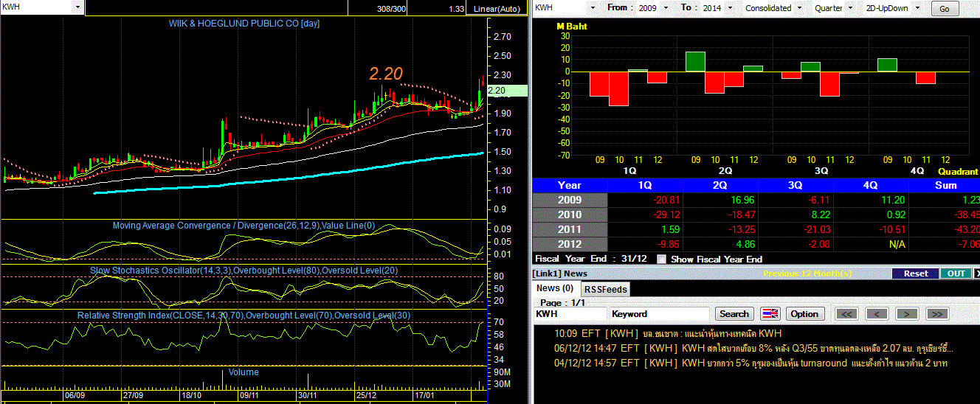
Task: Click the Relative Strength Index title label
Action: point(244,316)
